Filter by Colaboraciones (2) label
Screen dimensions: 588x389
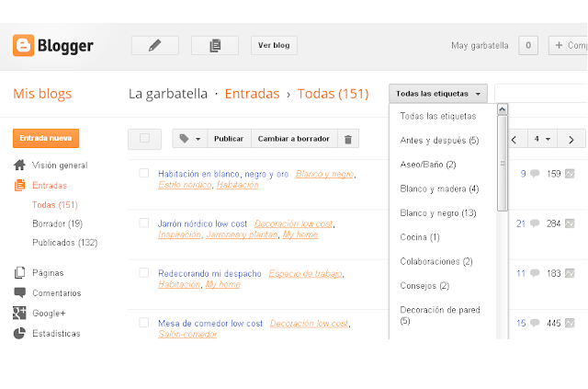tap(436, 261)
